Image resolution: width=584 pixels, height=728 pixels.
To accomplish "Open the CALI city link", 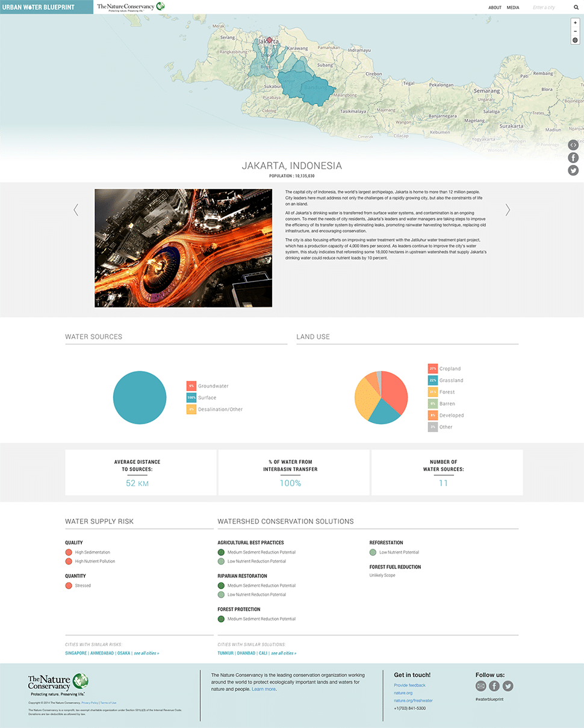I will (263, 653).
